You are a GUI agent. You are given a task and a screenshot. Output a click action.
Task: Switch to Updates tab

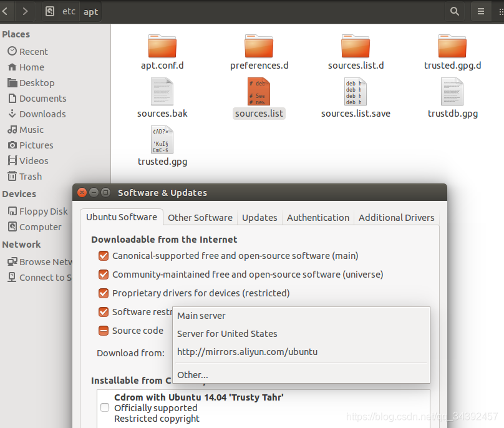(x=259, y=218)
